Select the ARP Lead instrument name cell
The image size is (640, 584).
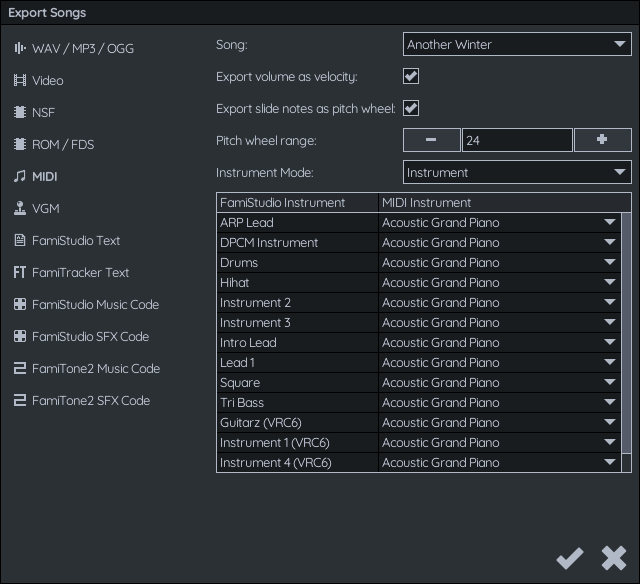pos(297,222)
